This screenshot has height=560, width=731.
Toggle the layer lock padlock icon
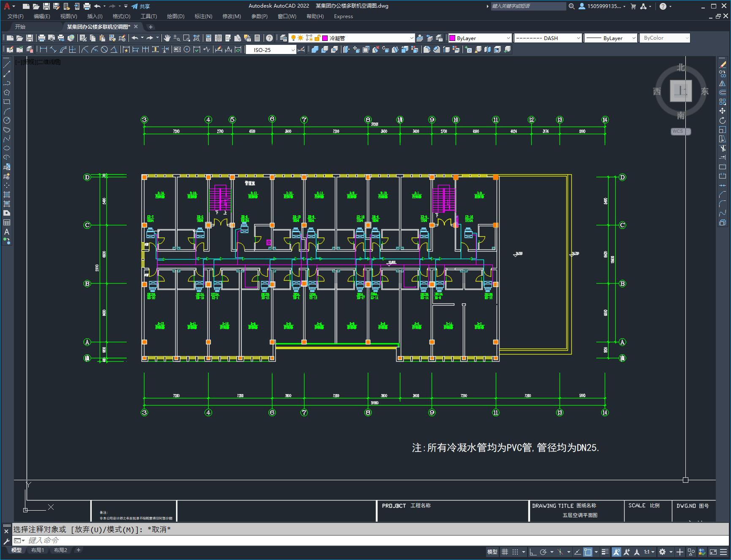click(x=317, y=38)
